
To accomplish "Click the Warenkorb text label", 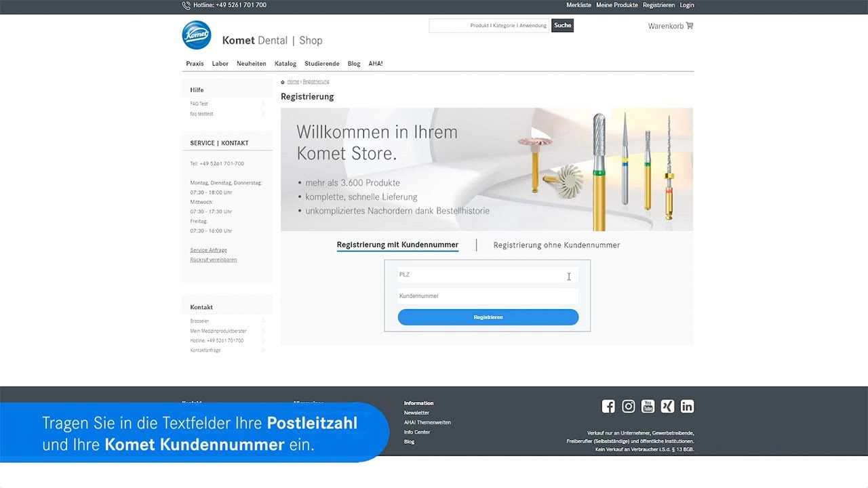I will pyautogui.click(x=665, y=26).
